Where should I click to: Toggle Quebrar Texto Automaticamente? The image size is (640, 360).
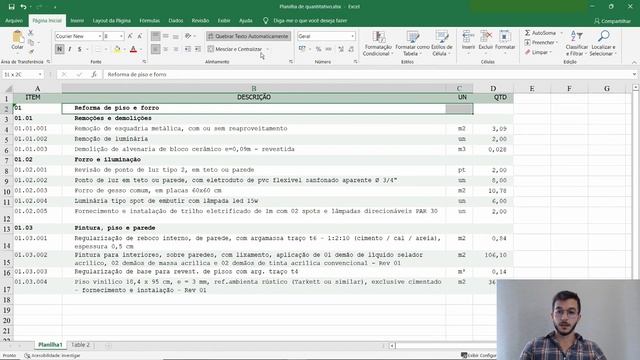pyautogui.click(x=248, y=36)
